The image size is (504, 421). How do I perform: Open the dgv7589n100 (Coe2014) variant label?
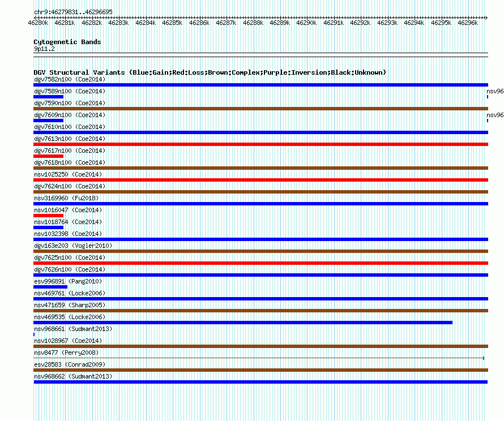[70, 91]
